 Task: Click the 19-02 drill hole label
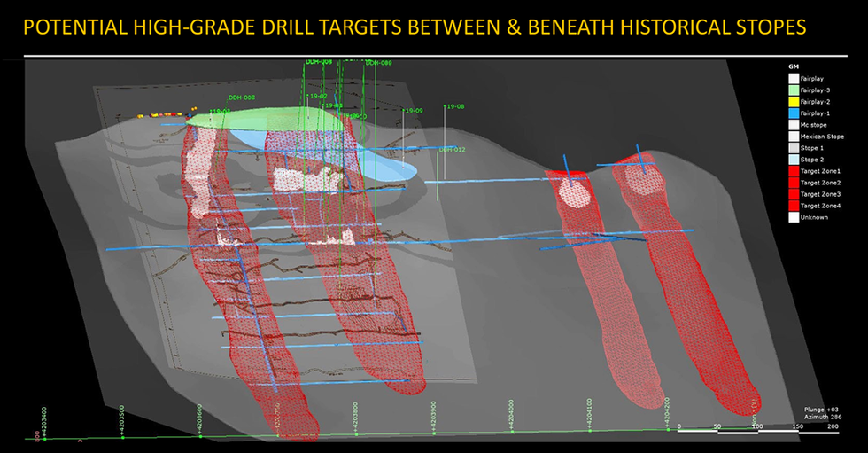click(x=317, y=96)
